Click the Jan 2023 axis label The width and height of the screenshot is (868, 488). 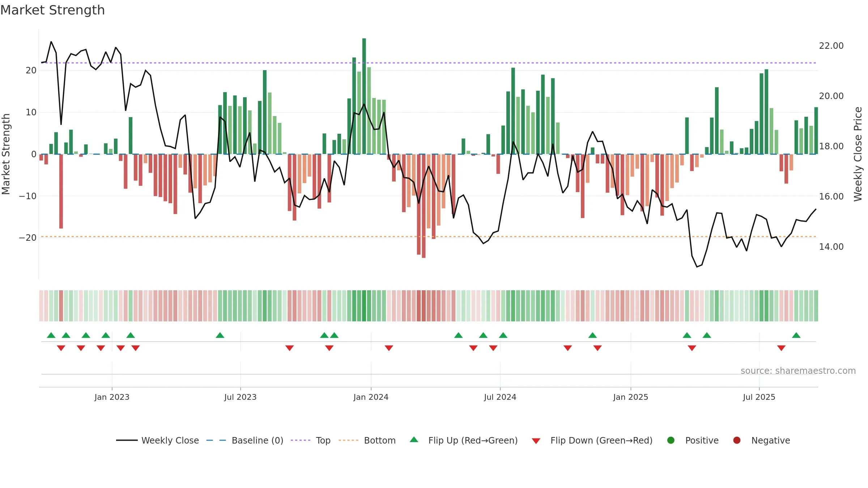coord(112,397)
